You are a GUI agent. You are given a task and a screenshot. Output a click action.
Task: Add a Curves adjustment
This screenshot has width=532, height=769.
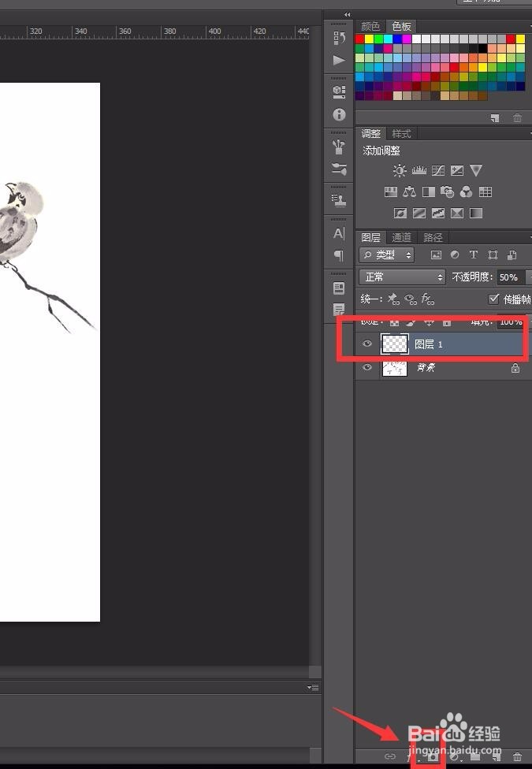[x=437, y=170]
